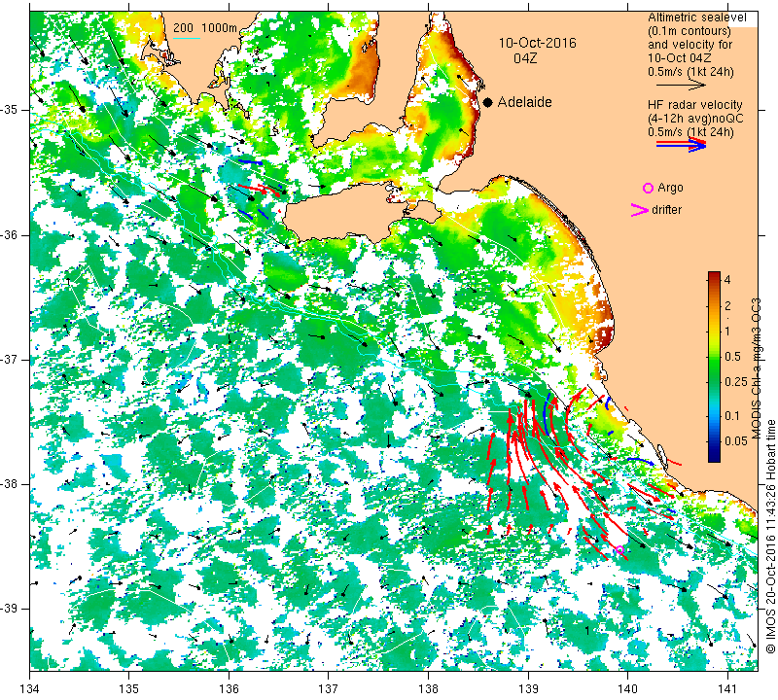The width and height of the screenshot is (778, 700).
Task: Click the latitude -37 axis label
Action: click(x=10, y=359)
